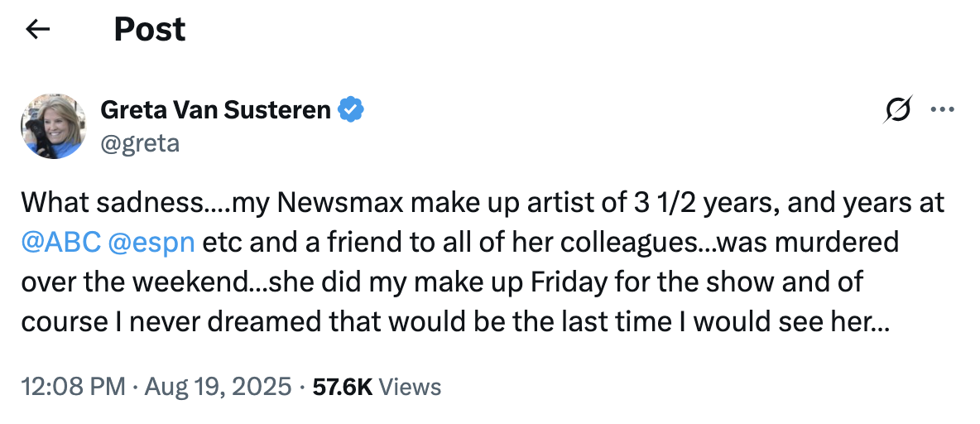
Task: Follow the @espn mention link
Action: (151, 243)
